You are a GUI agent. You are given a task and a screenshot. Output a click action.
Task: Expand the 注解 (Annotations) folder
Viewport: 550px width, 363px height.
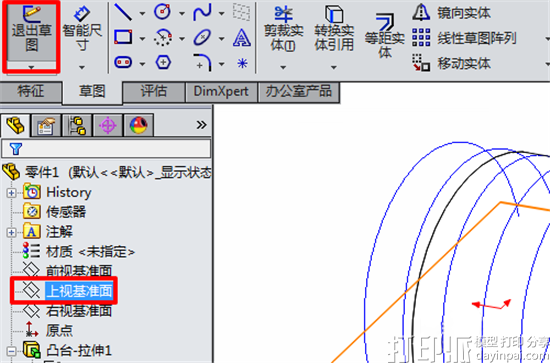(x=11, y=232)
